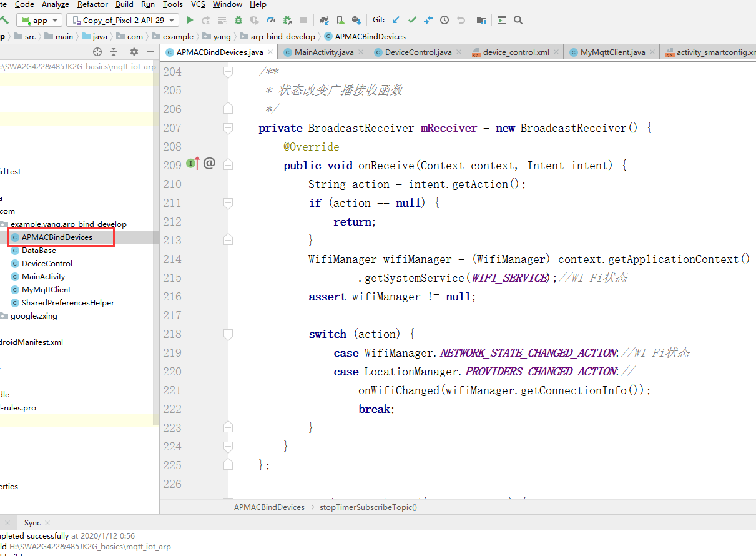
Task: Click Git revert undo arrow
Action: click(x=461, y=20)
